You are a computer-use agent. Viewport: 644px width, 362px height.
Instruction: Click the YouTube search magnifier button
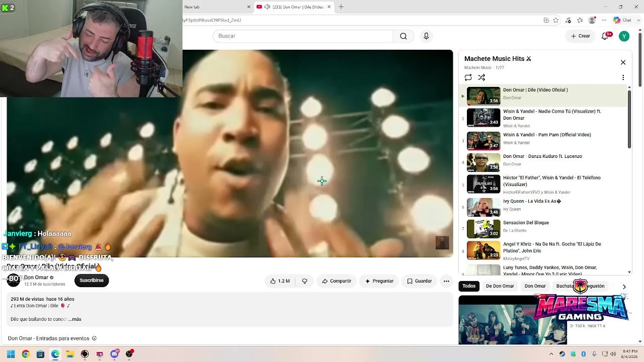point(404,36)
